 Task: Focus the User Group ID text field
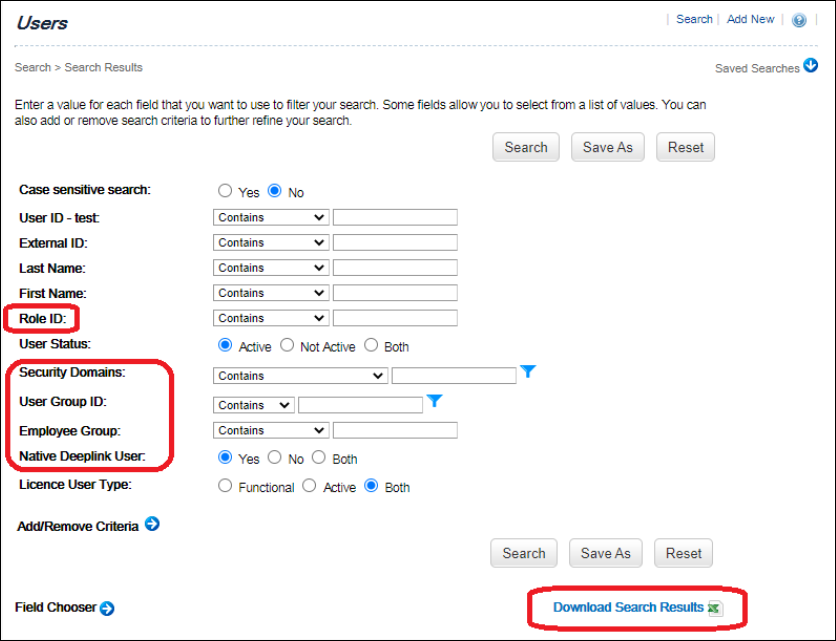click(x=360, y=405)
